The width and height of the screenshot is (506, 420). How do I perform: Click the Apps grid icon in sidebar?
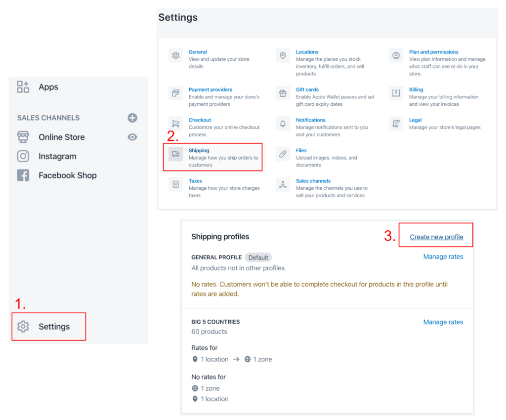coord(23,87)
